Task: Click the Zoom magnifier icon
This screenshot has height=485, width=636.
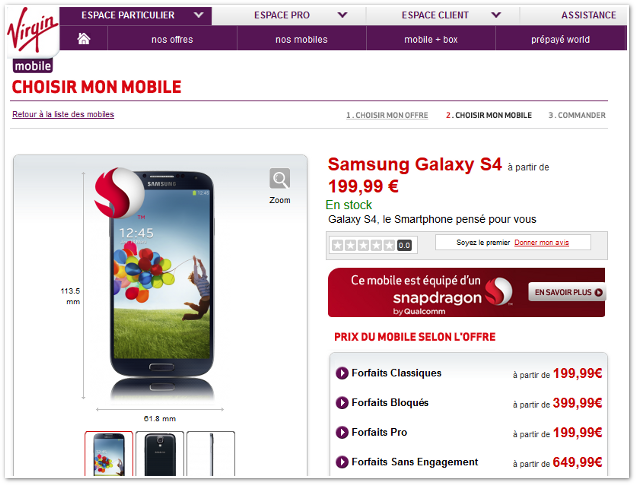Action: (280, 178)
